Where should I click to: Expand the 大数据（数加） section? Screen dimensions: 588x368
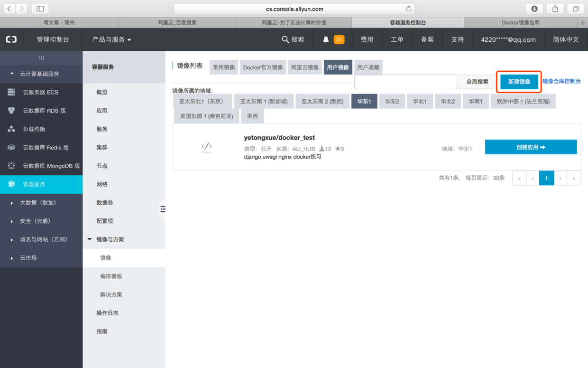point(41,203)
